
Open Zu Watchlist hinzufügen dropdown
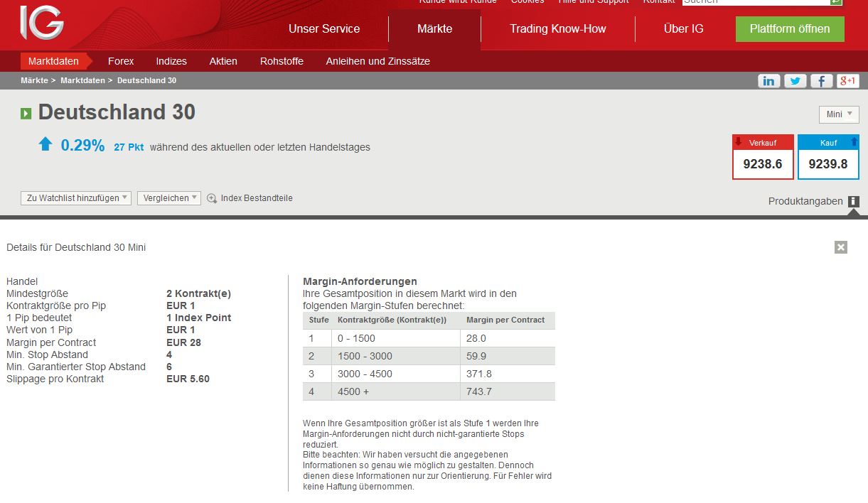coord(76,198)
